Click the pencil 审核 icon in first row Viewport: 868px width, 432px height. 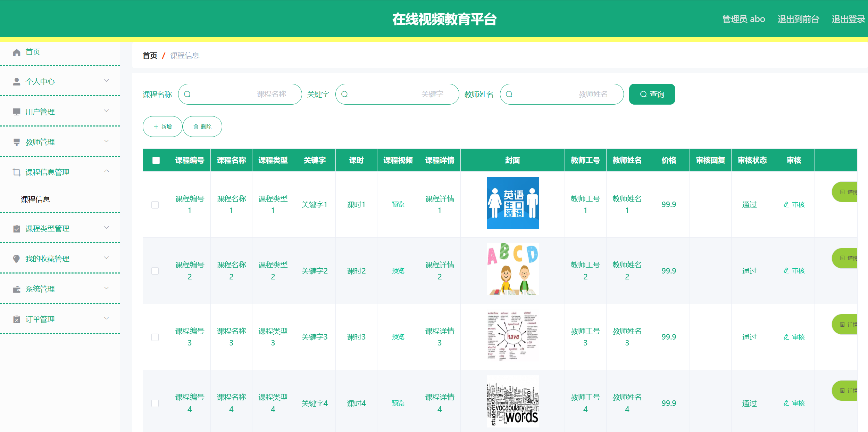pos(786,205)
